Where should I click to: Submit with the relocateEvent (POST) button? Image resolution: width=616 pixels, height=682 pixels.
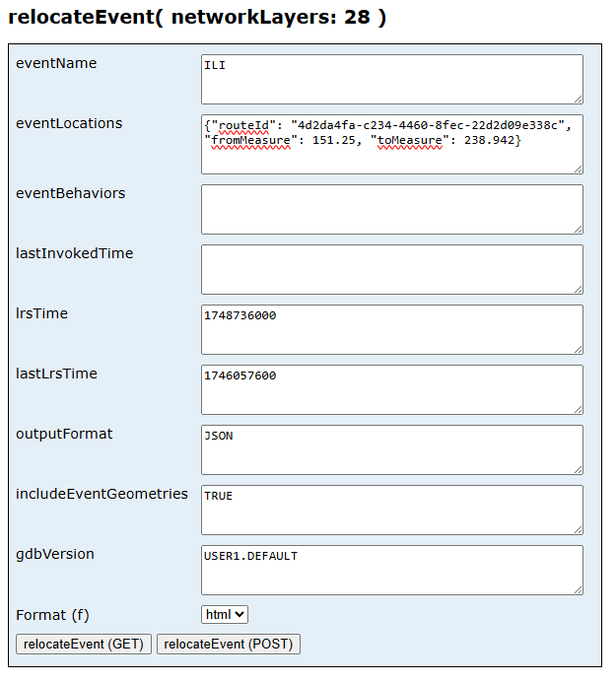pos(229,645)
